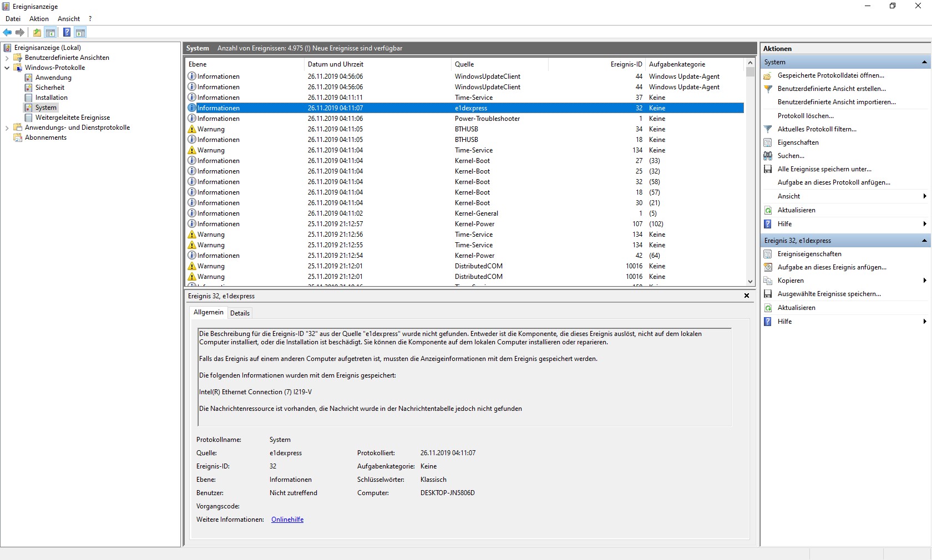Expand 'Anwendungs- und Dienstprotokolle' tree node

(x=7, y=128)
